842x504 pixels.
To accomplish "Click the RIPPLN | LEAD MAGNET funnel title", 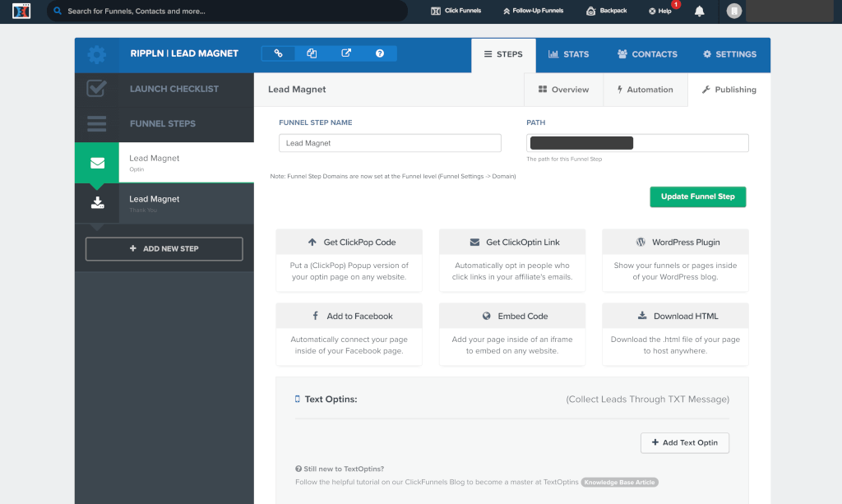I will (x=184, y=53).
